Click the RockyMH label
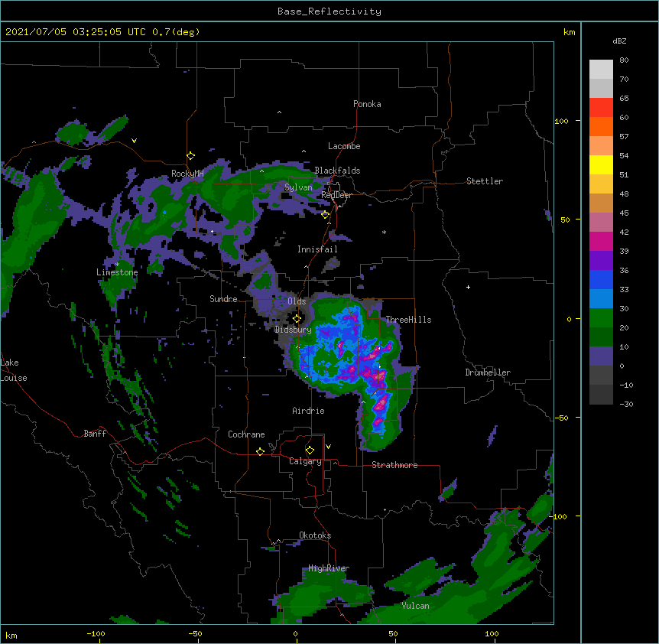The width and height of the screenshot is (659, 644). [x=187, y=173]
